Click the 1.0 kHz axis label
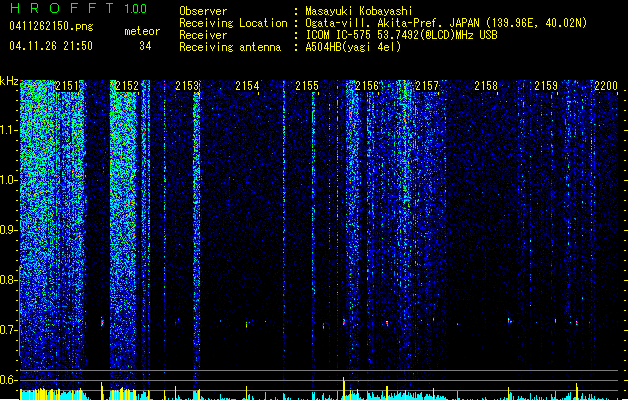The width and height of the screenshot is (629, 400). tap(9, 180)
